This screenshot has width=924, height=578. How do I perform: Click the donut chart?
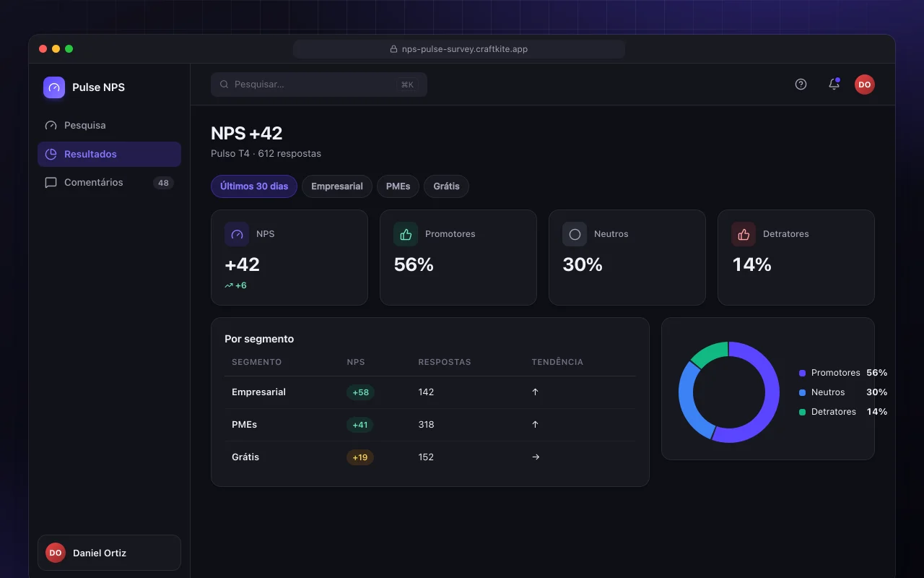tap(729, 392)
